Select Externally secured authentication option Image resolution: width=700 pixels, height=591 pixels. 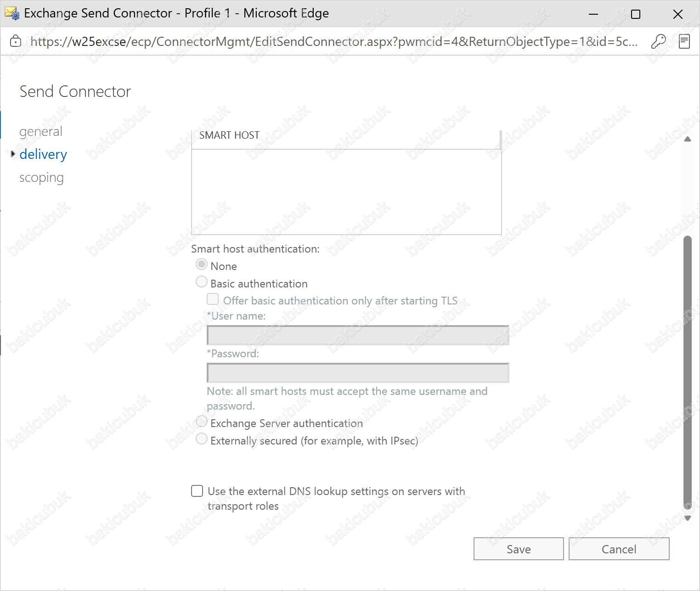pyautogui.click(x=201, y=439)
